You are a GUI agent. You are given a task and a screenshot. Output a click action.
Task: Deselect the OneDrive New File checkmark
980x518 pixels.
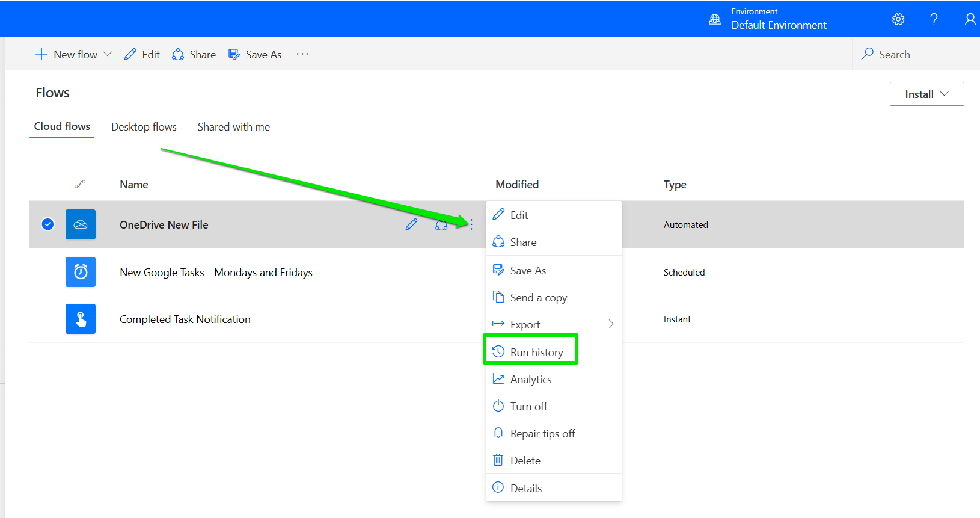47,224
